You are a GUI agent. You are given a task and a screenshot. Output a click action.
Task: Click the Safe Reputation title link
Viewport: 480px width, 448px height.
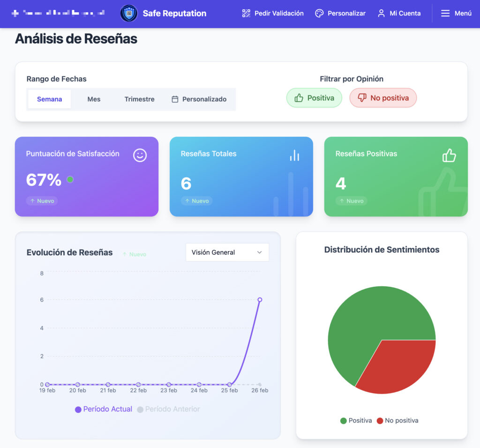(x=174, y=14)
